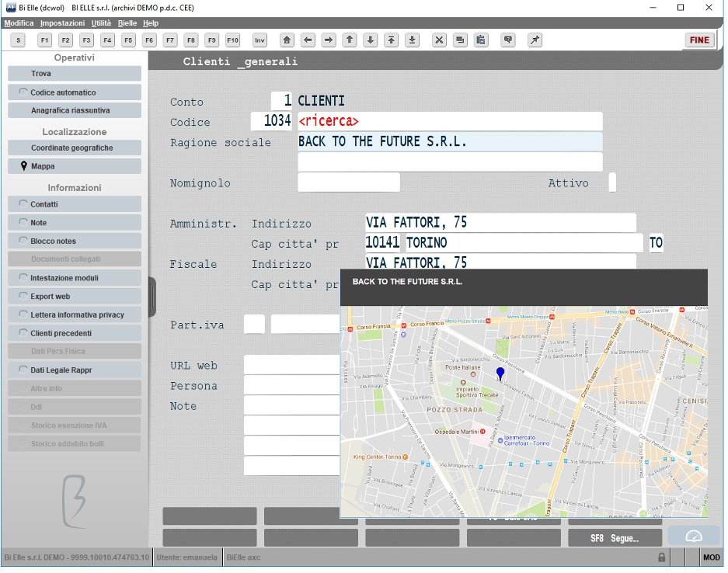
Task: Click the Inv toolbar key
Action: click(x=260, y=40)
